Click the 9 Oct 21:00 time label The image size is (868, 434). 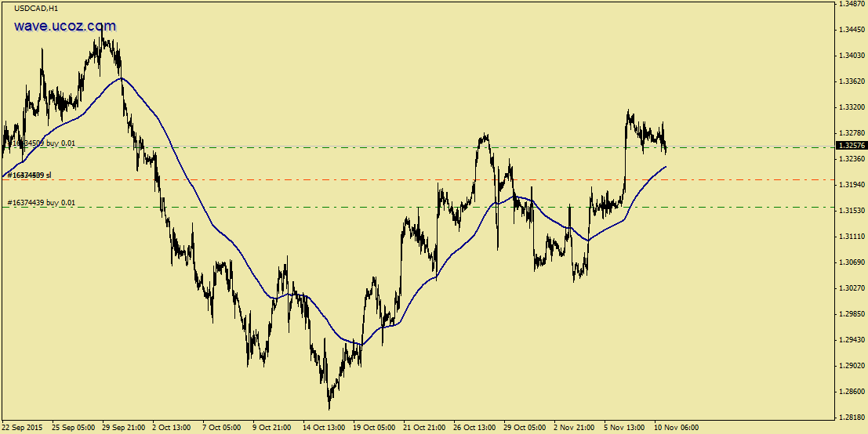(273, 428)
